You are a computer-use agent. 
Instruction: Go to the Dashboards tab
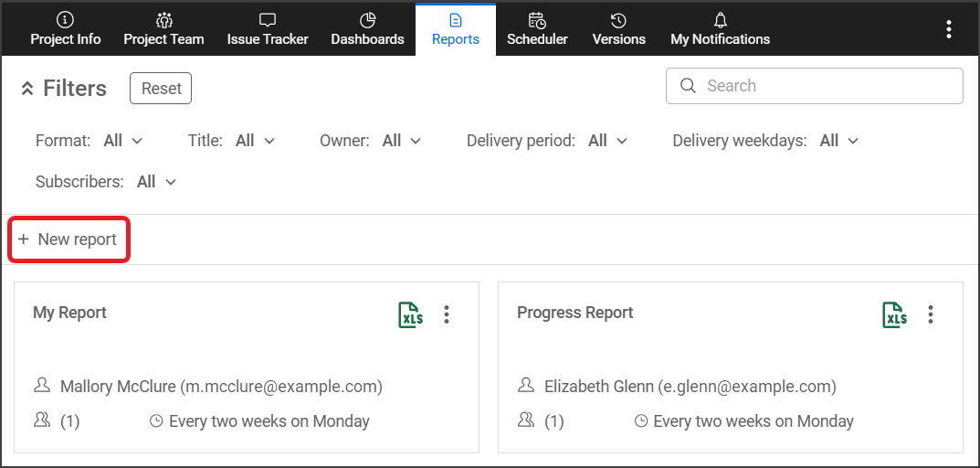pos(367,29)
